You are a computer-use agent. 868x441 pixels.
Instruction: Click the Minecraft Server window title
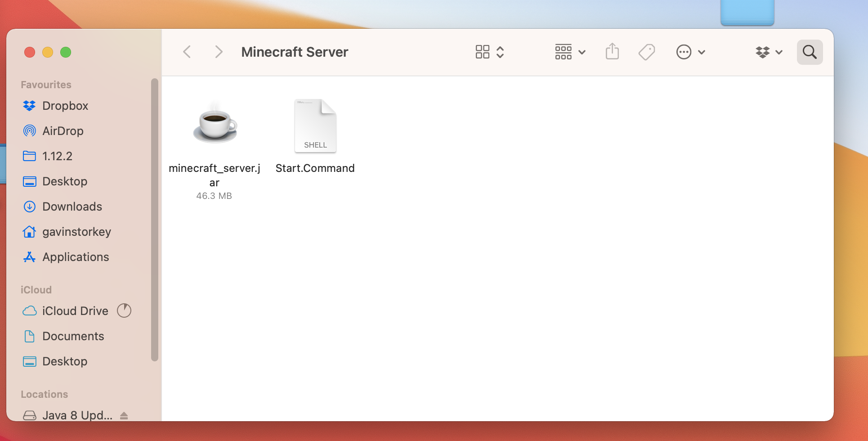coord(295,52)
